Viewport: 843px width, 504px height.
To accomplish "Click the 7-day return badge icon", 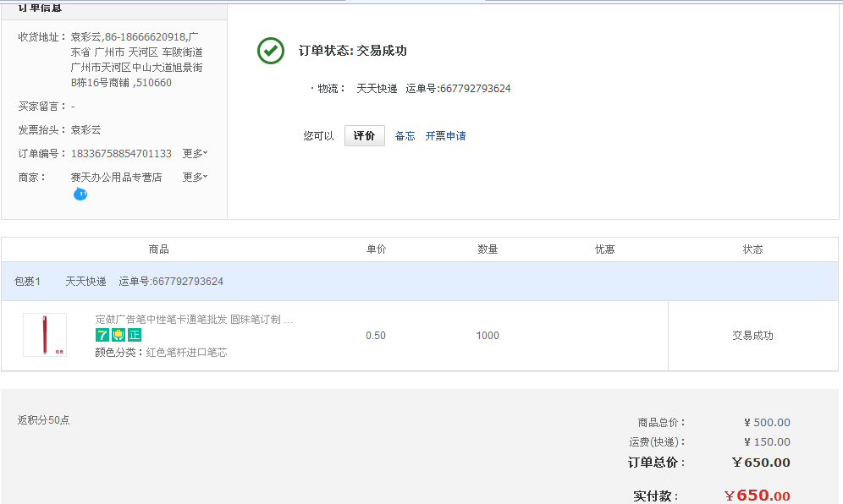I will (102, 335).
